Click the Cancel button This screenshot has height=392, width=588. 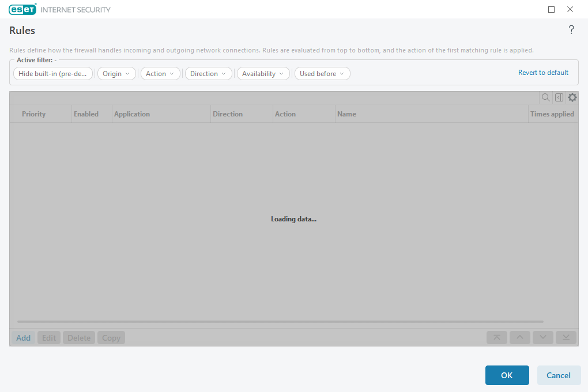click(559, 375)
